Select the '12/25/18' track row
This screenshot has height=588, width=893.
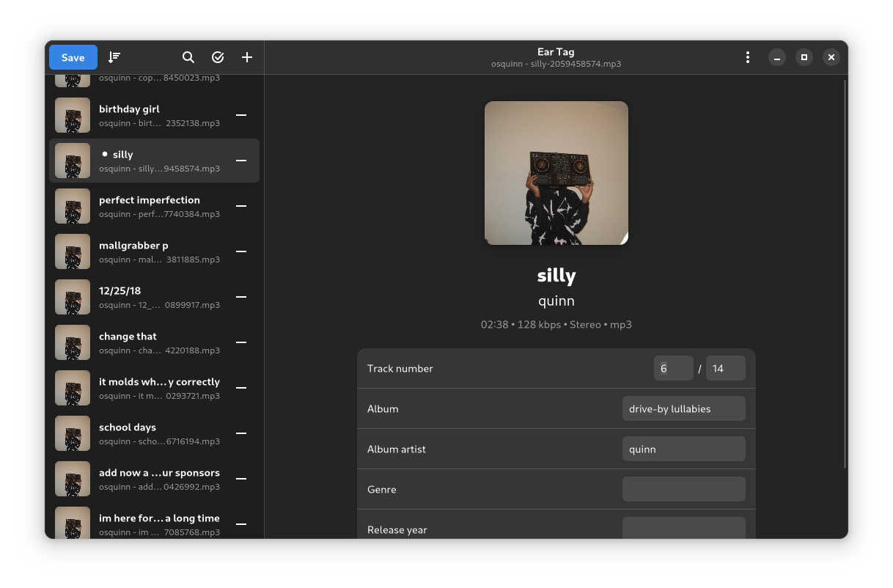pyautogui.click(x=154, y=297)
